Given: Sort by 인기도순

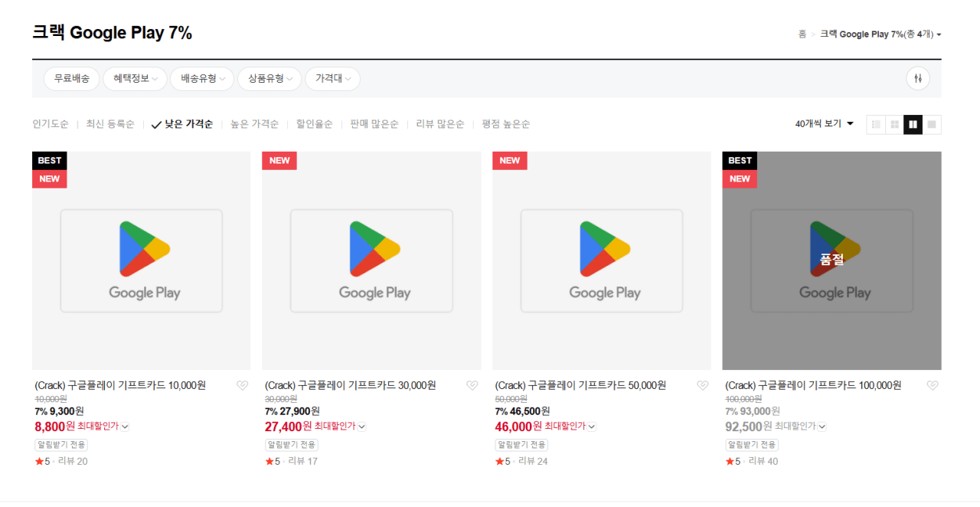Looking at the screenshot, I should (51, 124).
